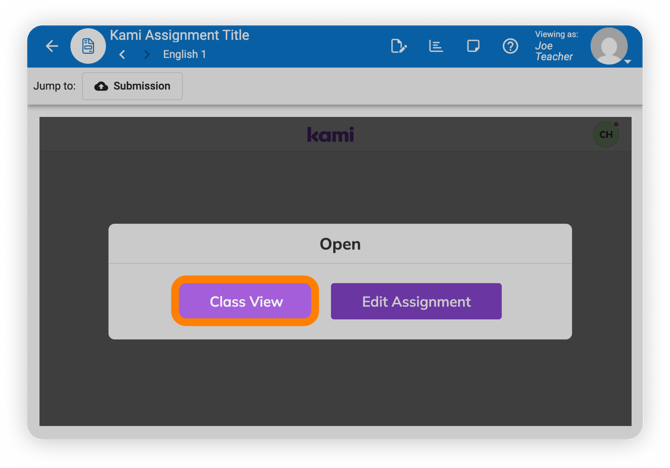
Task: Open the user avatar menu
Action: (x=609, y=46)
